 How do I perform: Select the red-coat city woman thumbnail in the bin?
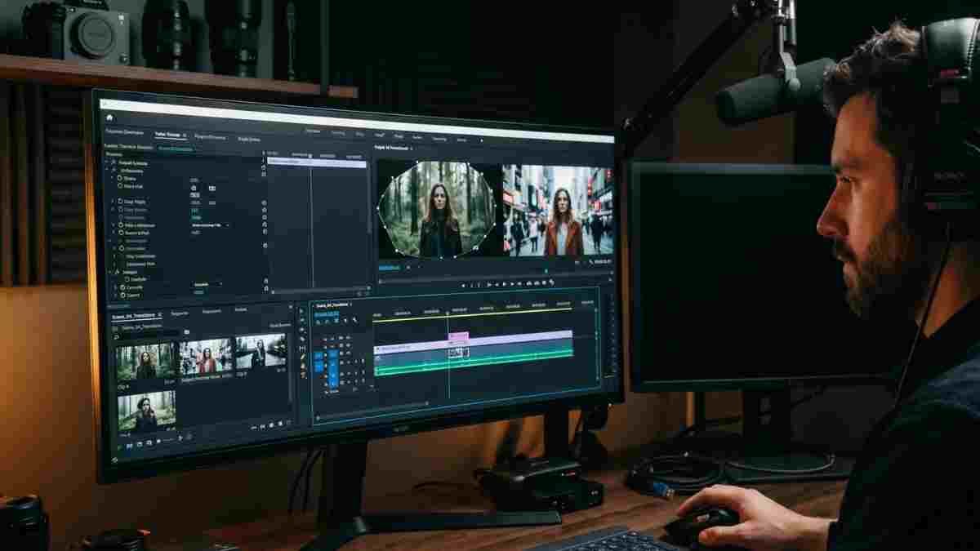pos(206,356)
